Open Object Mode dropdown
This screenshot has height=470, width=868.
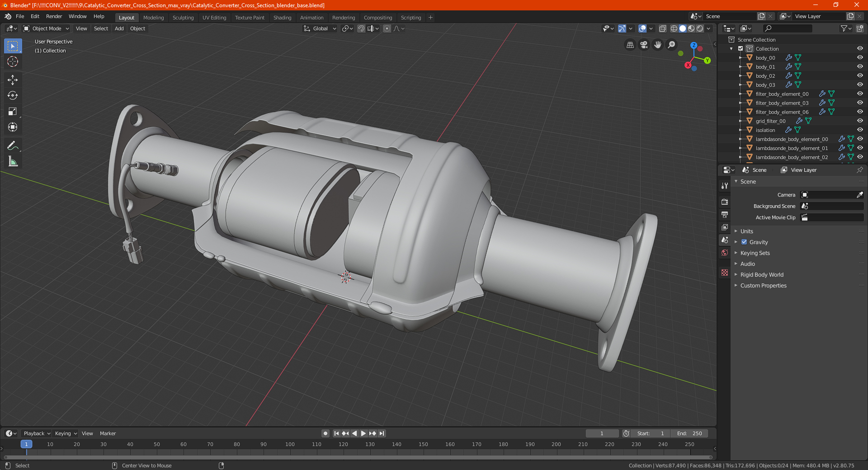click(46, 28)
